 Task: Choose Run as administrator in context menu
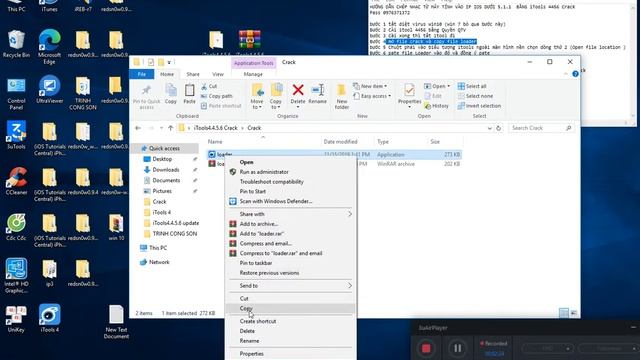coord(290,172)
